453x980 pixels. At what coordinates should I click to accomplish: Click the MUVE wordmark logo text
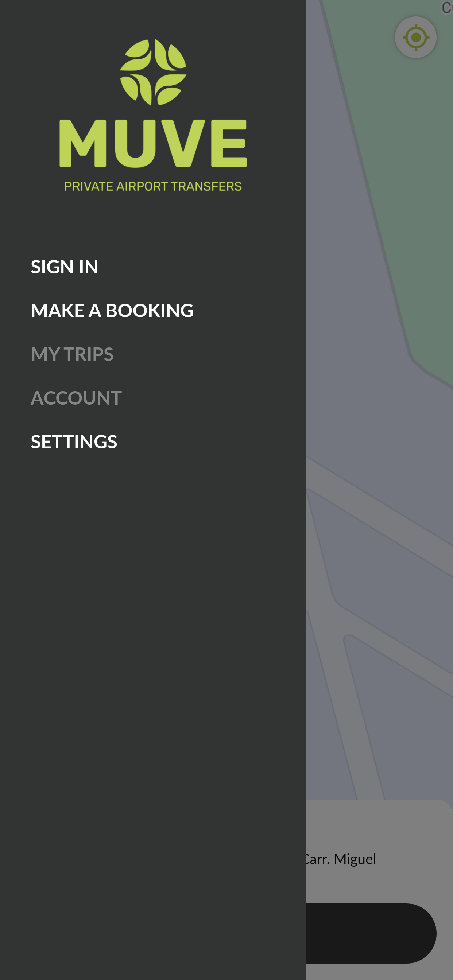tap(153, 143)
